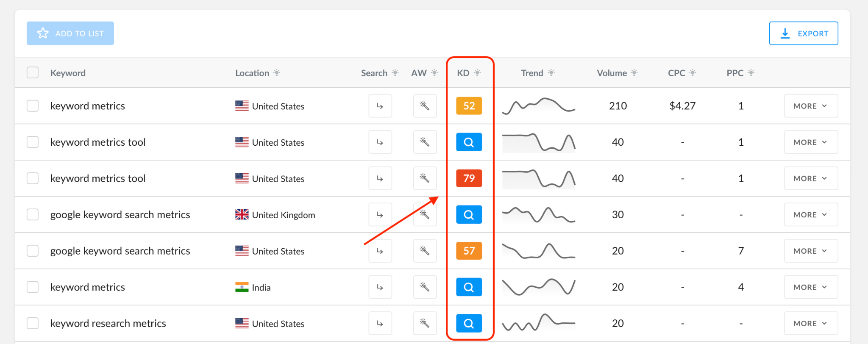868x344 pixels.
Task: Click the search arrow icon for keyword research metrics
Action: tap(380, 323)
